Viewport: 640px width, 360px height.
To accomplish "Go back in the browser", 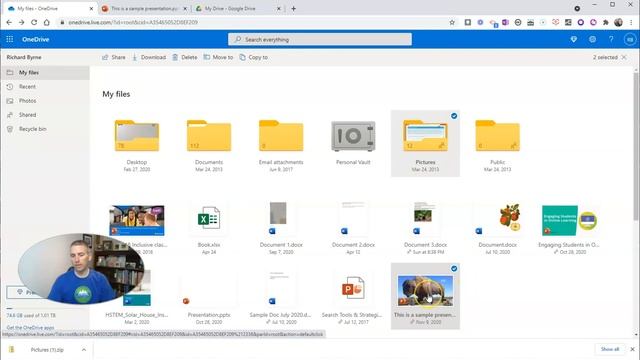I will click(x=9, y=22).
